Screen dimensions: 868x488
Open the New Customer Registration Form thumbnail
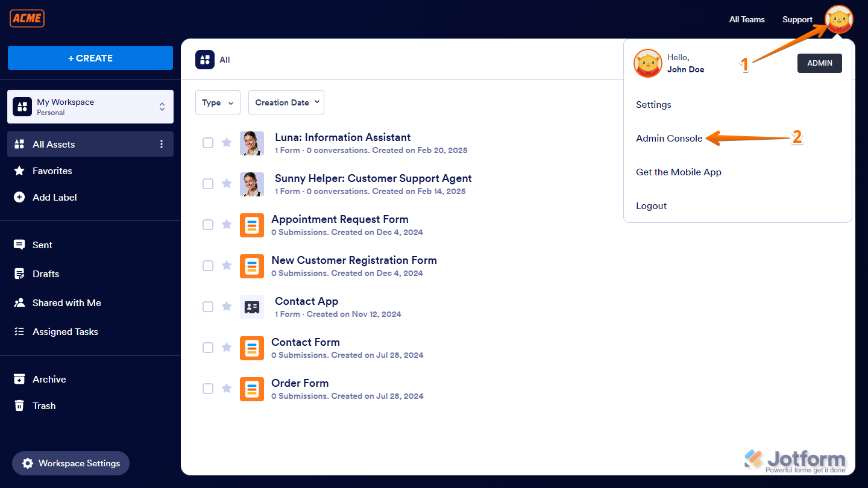pos(252,266)
